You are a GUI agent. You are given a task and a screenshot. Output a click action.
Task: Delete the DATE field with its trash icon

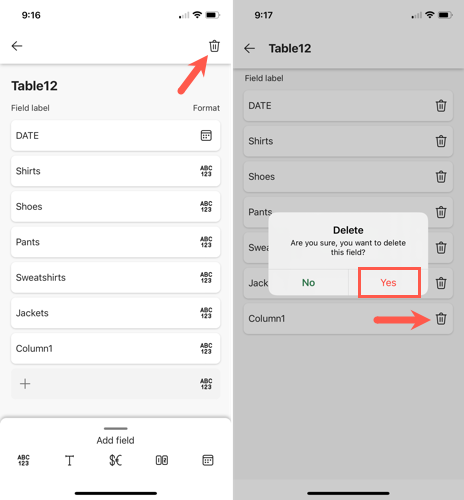point(441,106)
